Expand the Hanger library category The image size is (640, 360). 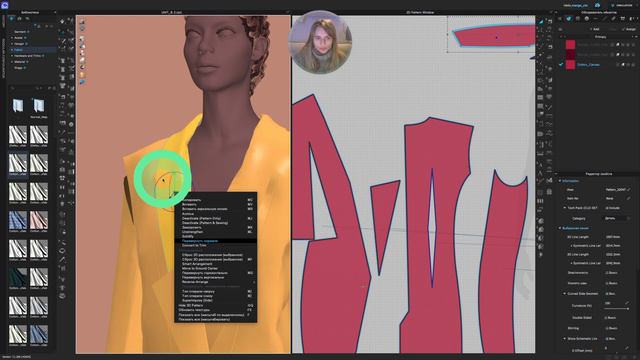click(x=12, y=44)
